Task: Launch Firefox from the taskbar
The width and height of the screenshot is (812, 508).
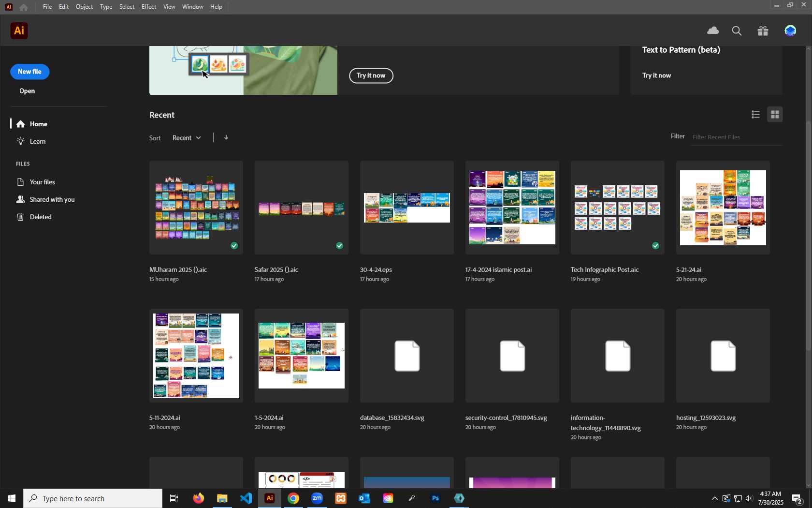Action: 198,498
